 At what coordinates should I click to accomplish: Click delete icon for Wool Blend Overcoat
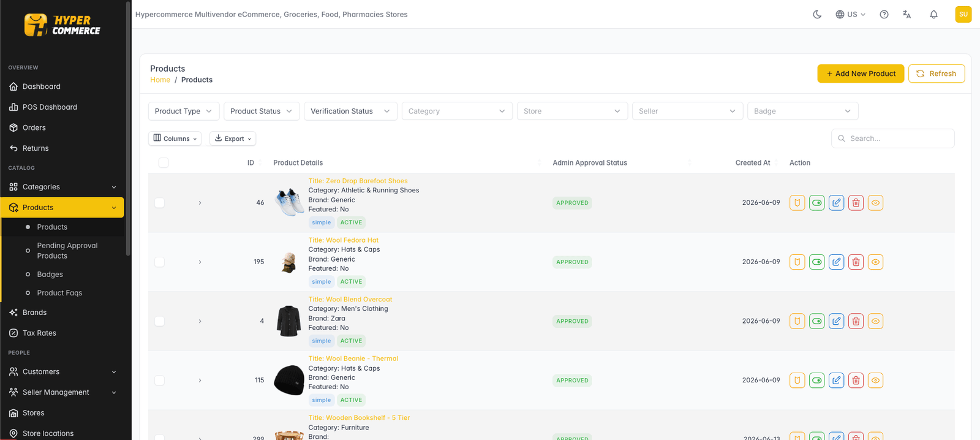tap(856, 321)
